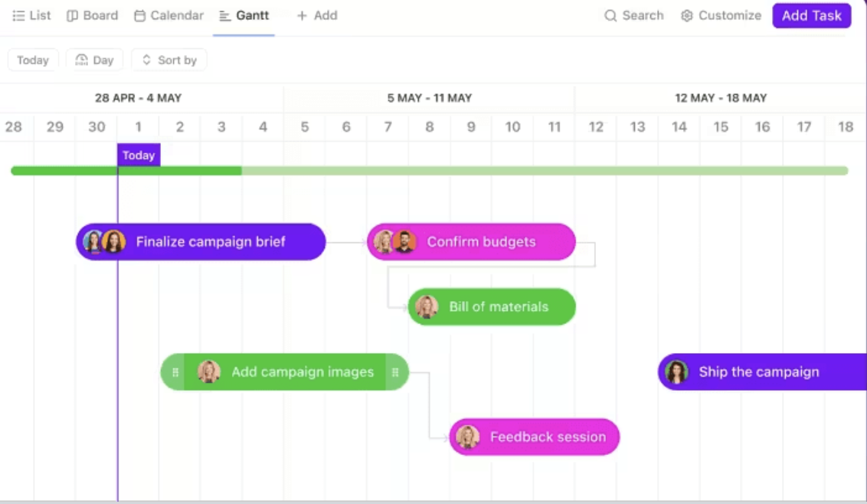867x504 pixels.
Task: Click the plus icon next to Add
Action: click(x=302, y=15)
